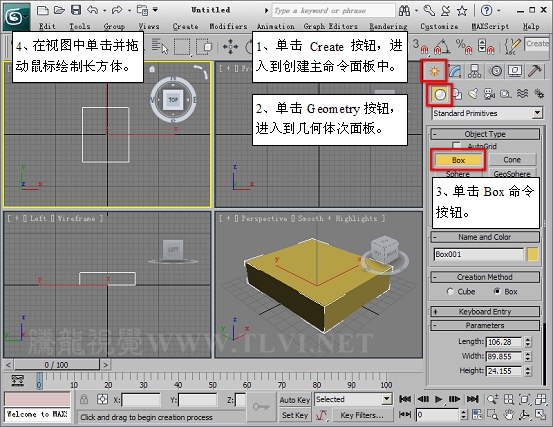
Task: Select the Lights category button
Action: point(473,94)
